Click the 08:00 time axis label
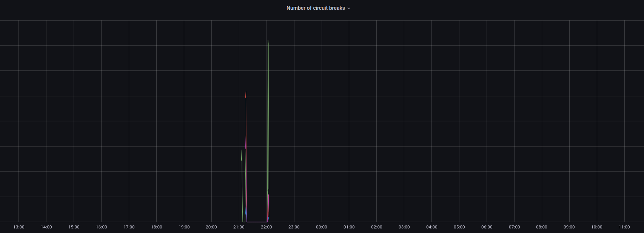Image resolution: width=644 pixels, height=233 pixels. pyautogui.click(x=542, y=227)
